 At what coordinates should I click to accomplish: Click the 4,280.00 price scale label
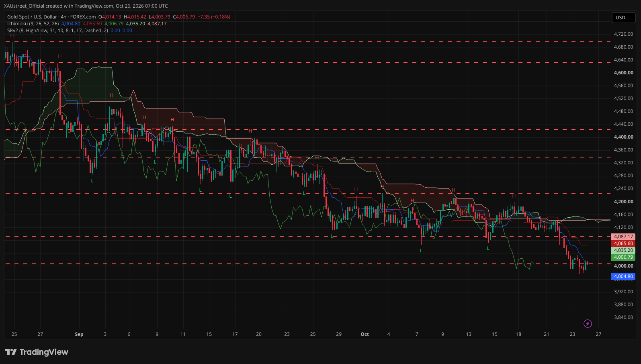(x=623, y=176)
